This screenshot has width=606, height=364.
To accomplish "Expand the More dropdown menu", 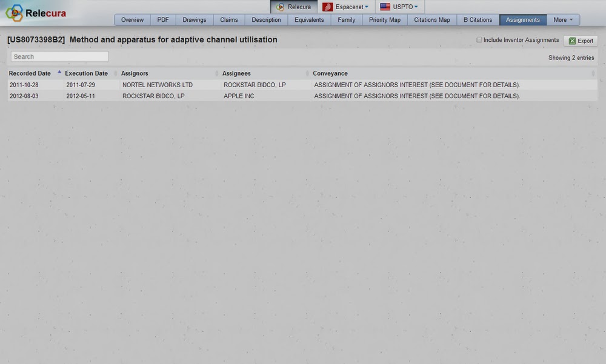I will click(x=563, y=20).
